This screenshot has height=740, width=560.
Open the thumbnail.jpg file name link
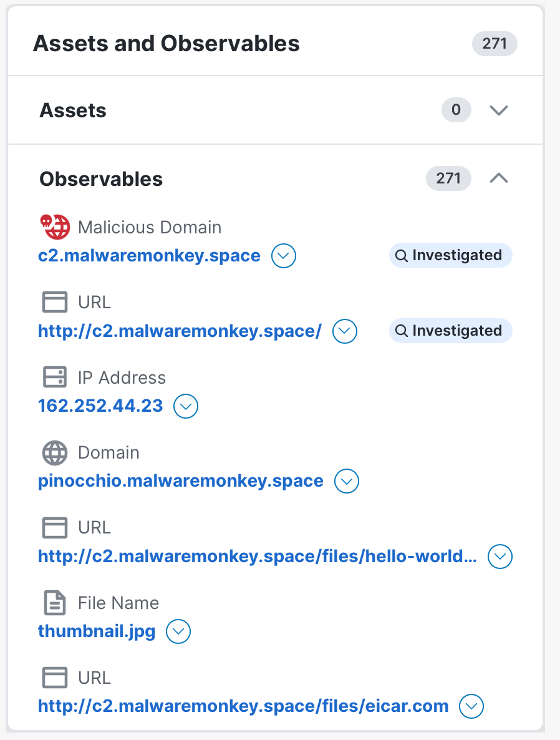pos(97,631)
